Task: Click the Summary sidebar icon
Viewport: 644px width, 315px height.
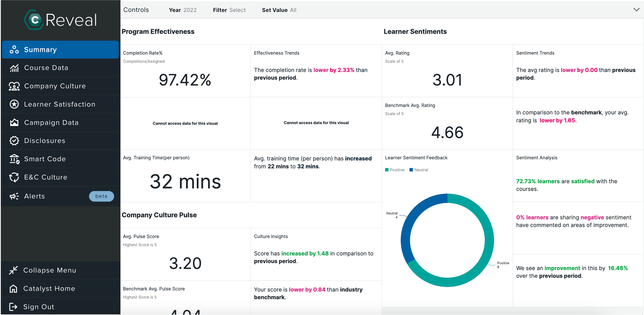Action: click(14, 49)
